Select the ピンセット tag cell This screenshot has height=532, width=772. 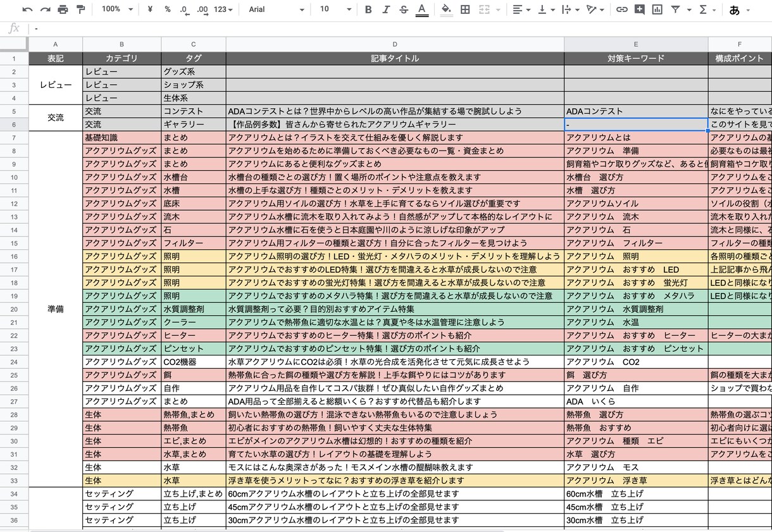pos(193,349)
